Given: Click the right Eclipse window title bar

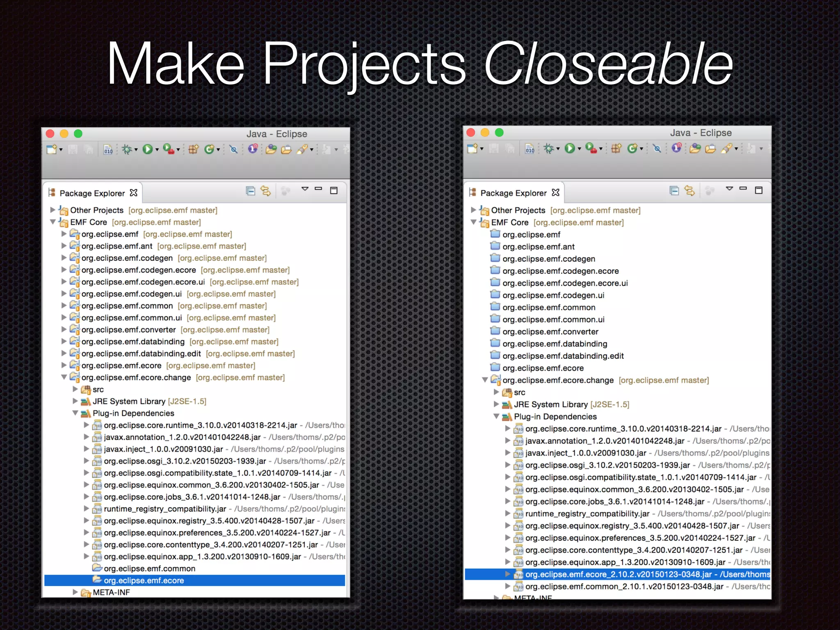Looking at the screenshot, I should coord(617,132).
